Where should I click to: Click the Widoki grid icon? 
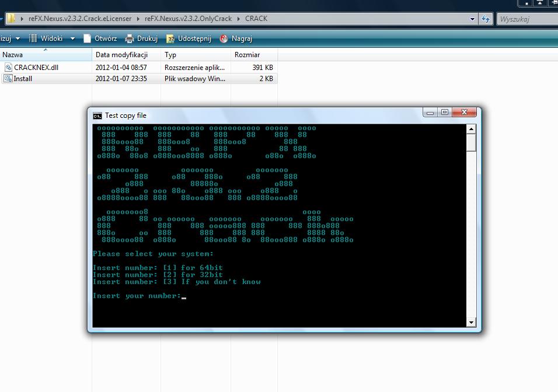tap(33, 38)
